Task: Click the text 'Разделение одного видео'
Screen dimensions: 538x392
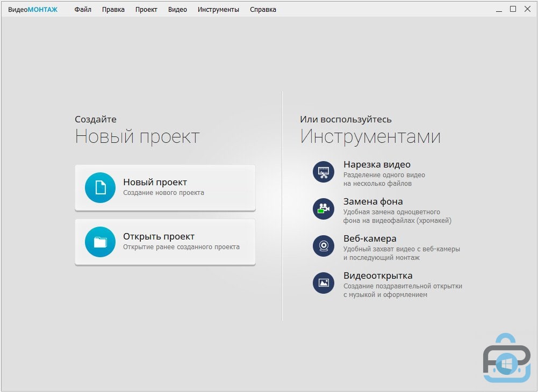Action: tap(384, 175)
